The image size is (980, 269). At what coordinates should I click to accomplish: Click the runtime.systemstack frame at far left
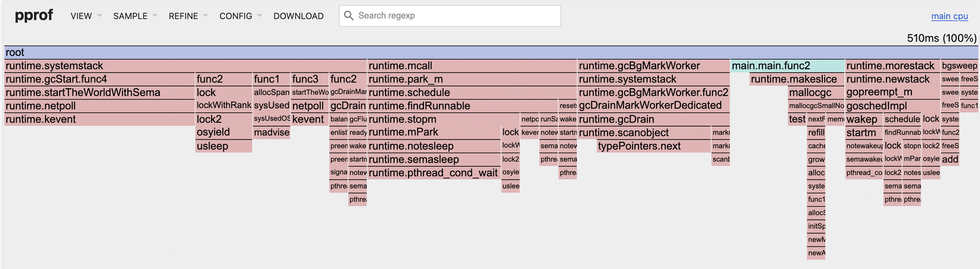(x=185, y=66)
